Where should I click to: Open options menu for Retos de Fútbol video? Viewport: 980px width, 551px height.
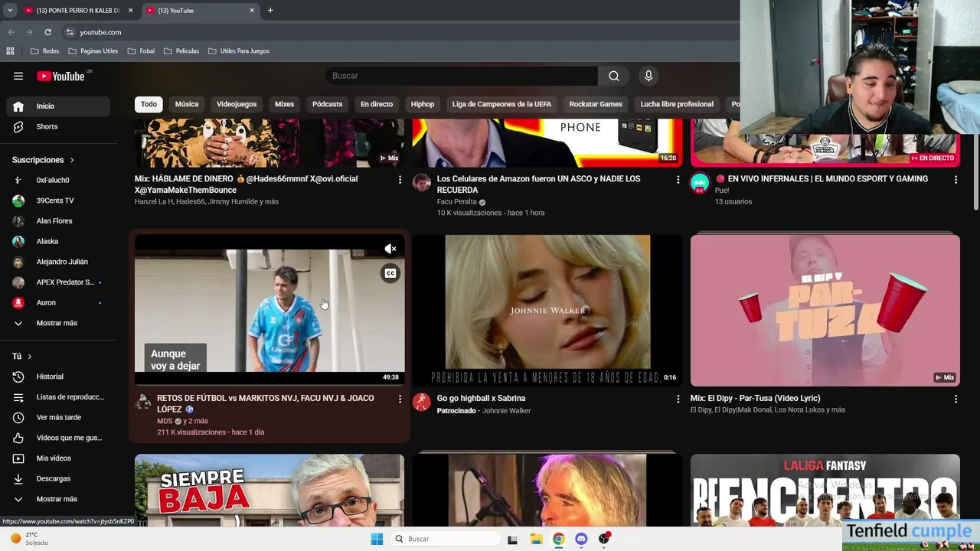[400, 399]
